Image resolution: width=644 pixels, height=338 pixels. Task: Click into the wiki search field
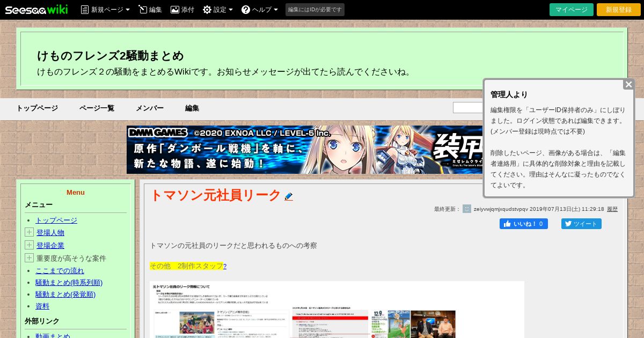click(x=468, y=108)
